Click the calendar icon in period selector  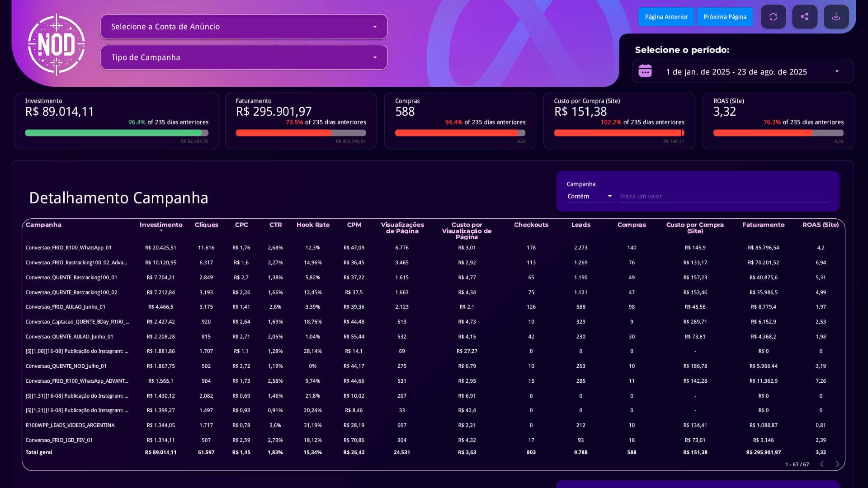coord(645,71)
